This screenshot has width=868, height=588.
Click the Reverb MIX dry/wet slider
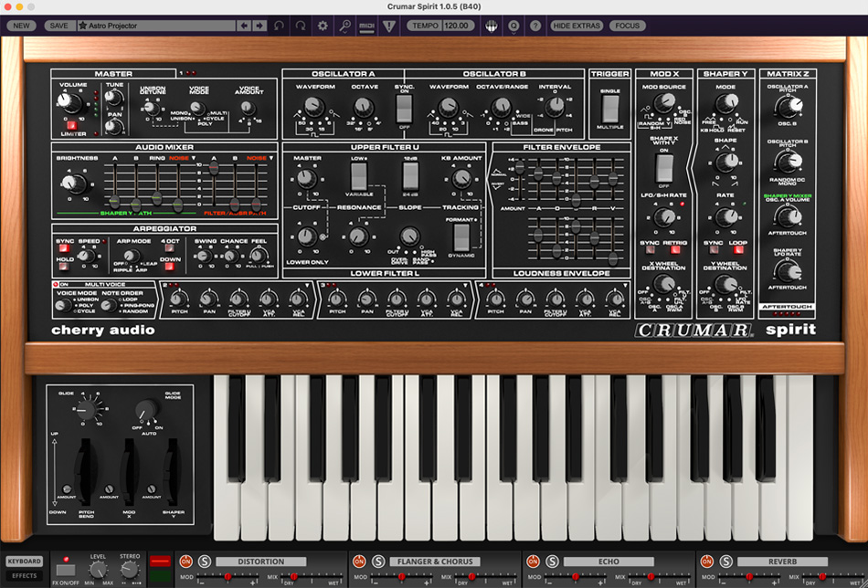coord(833,577)
